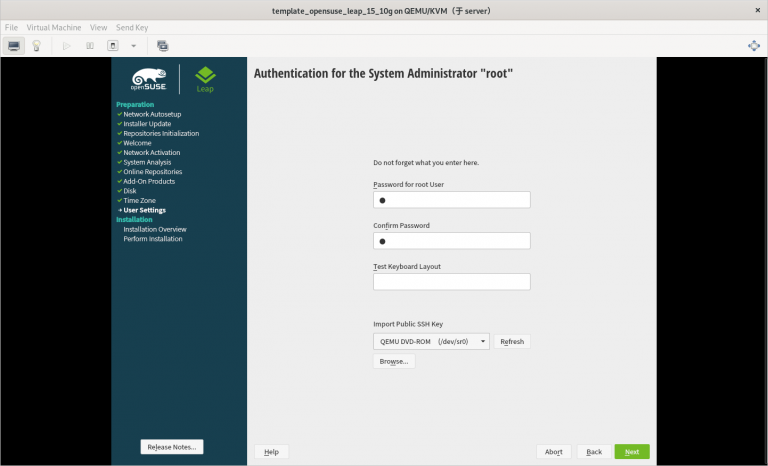The width and height of the screenshot is (768, 466).
Task: Open virtual hardware details lightbulb icon
Action: (36, 46)
